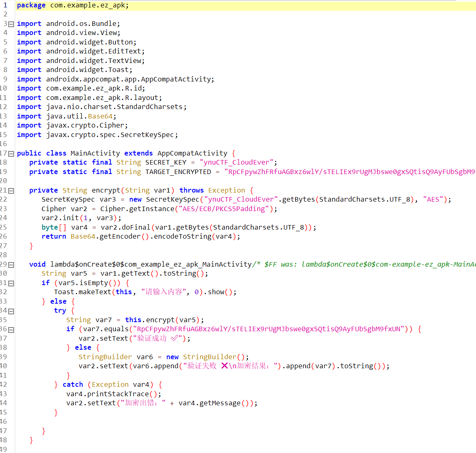Image resolution: width=476 pixels, height=453 pixels.
Task: Fold the if (var7.equals) block
Action: coord(11,330)
